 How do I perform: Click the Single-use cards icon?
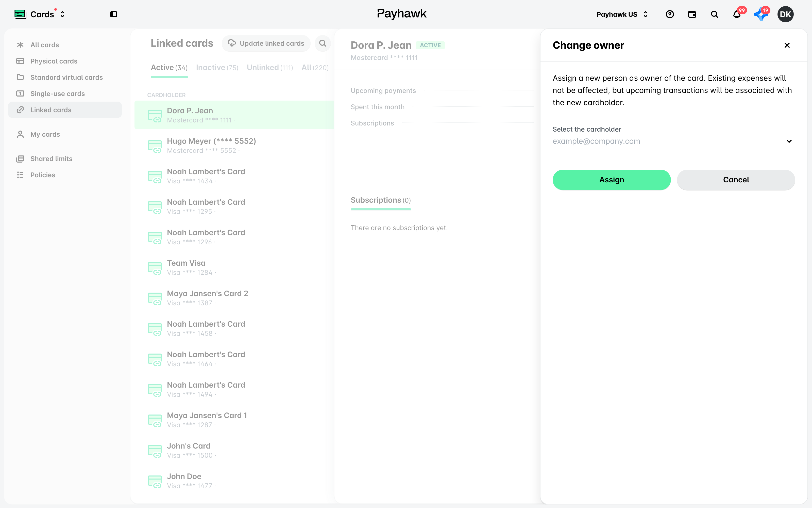tap(20, 93)
